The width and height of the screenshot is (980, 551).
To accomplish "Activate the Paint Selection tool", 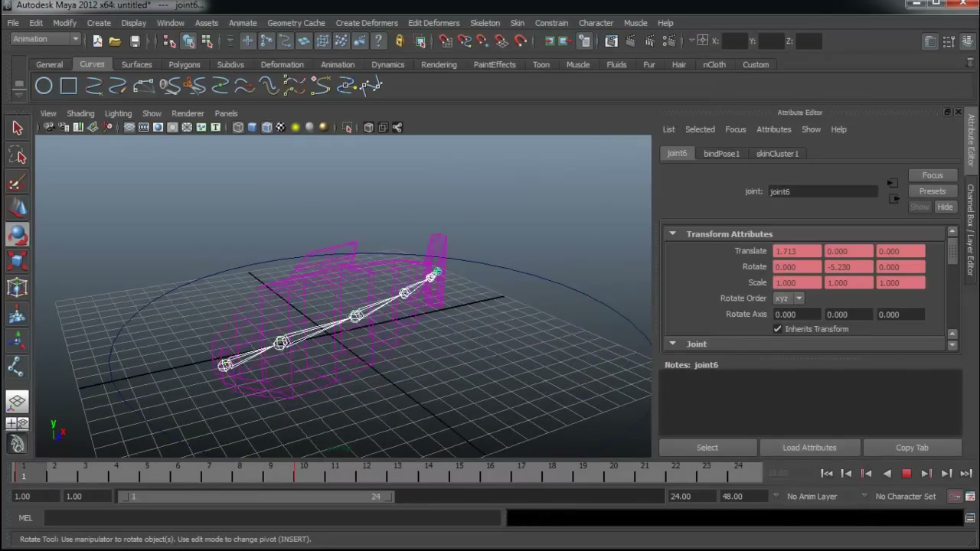I will pos(18,182).
